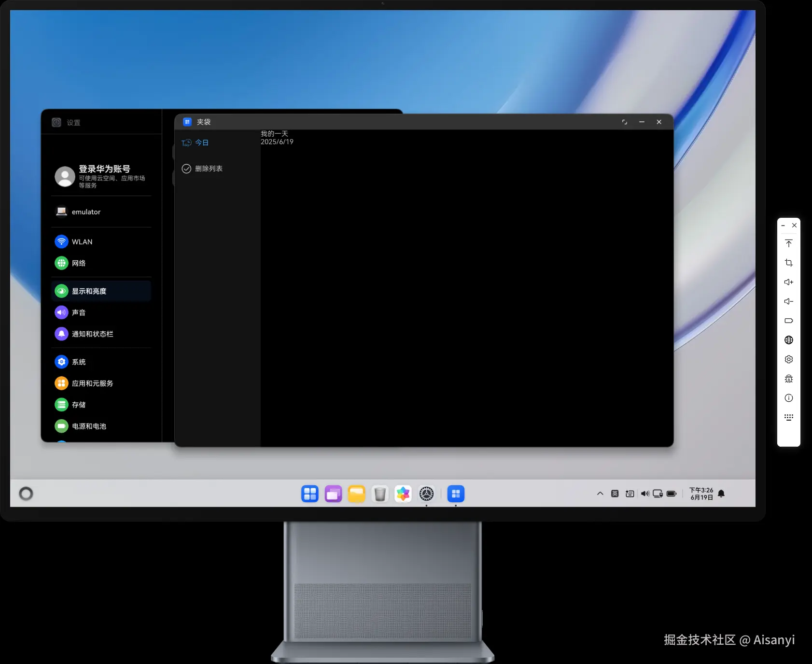Click the screen upload icon atop the emulator sidebar
This screenshot has width=812, height=664.
tap(789, 243)
